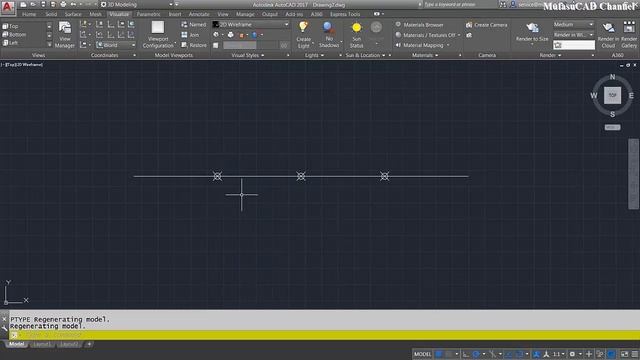Expand the Render panel title
Screen dimensions: 640x360
coord(550,55)
